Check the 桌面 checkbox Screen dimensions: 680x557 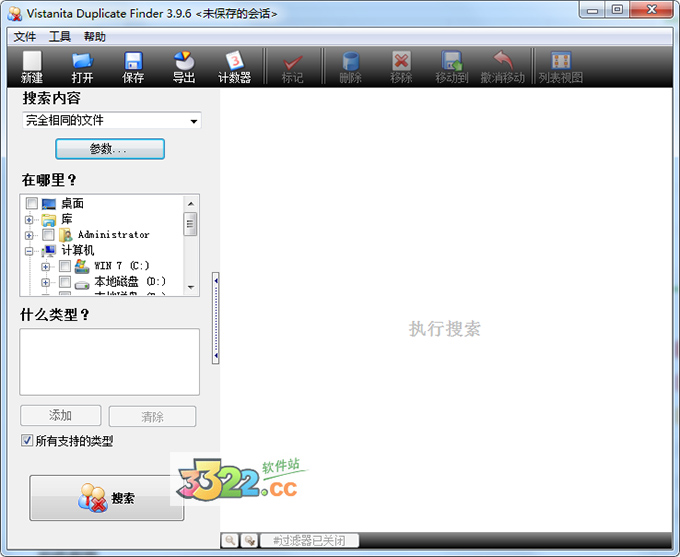click(32, 203)
